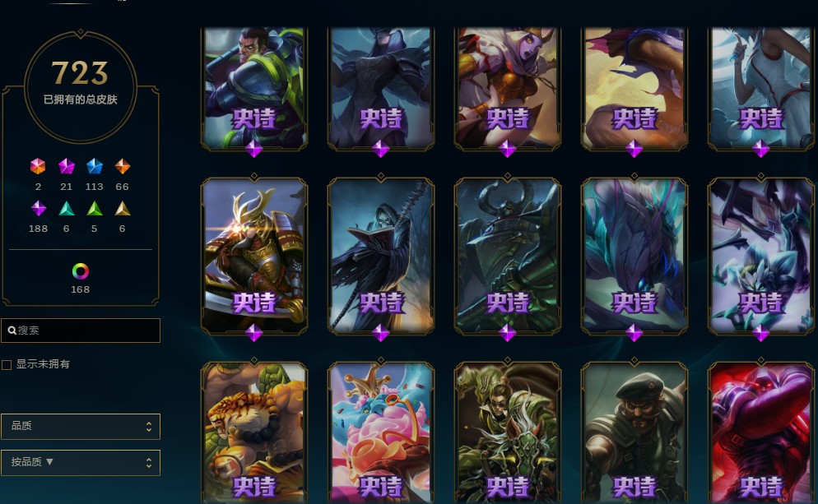
Task: Select the gold triangle gem icon showing 6
Action: [x=123, y=209]
